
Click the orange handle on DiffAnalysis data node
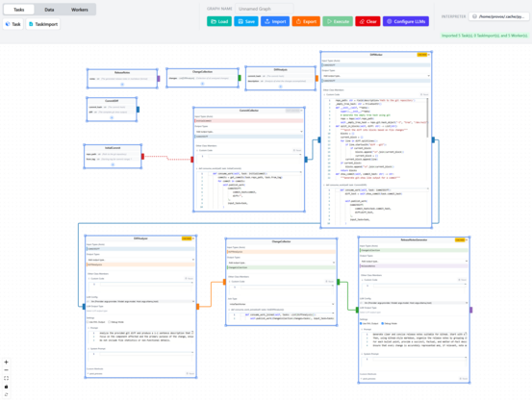pos(317,78)
